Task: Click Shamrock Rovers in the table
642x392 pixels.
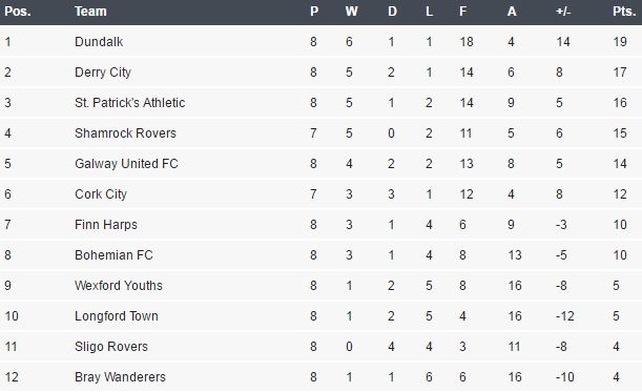Action: click(125, 133)
